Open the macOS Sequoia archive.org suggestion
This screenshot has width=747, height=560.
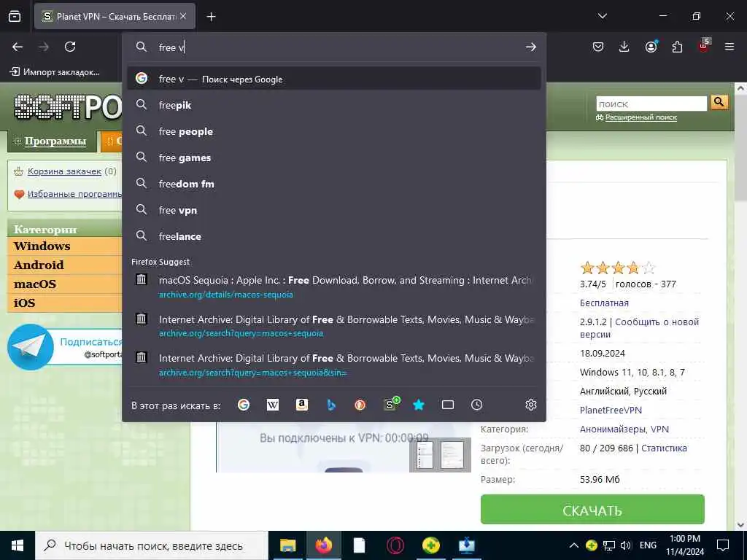[334, 287]
